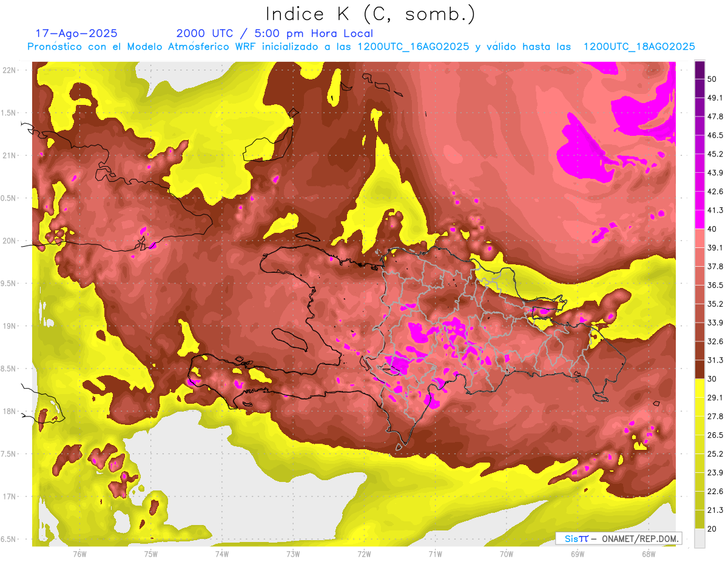This screenshot has width=728, height=562.
Task: Click the gray color bar segment below 20
Action: point(699,538)
